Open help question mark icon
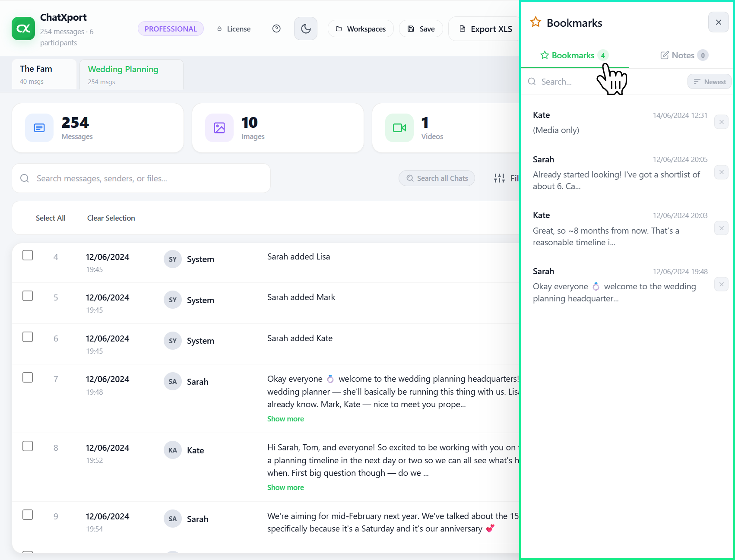This screenshot has width=735, height=560. point(276,28)
